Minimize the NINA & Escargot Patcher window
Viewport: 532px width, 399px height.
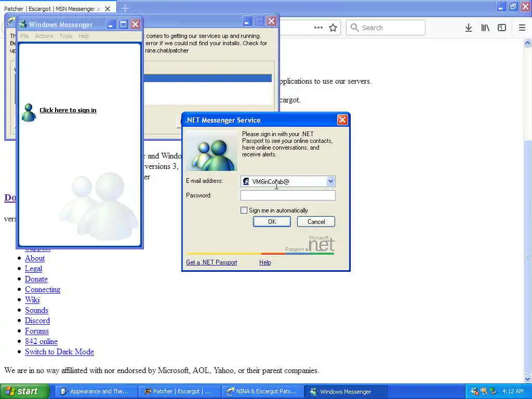[x=247, y=21]
